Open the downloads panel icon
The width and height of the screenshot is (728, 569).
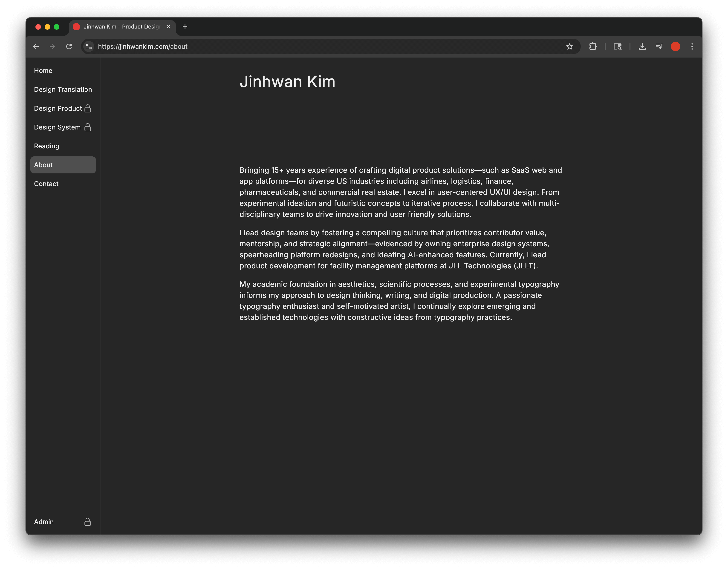click(x=642, y=47)
